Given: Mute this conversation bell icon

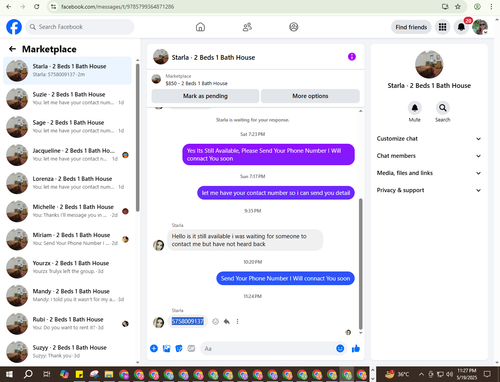Looking at the screenshot, I should click(x=415, y=108).
